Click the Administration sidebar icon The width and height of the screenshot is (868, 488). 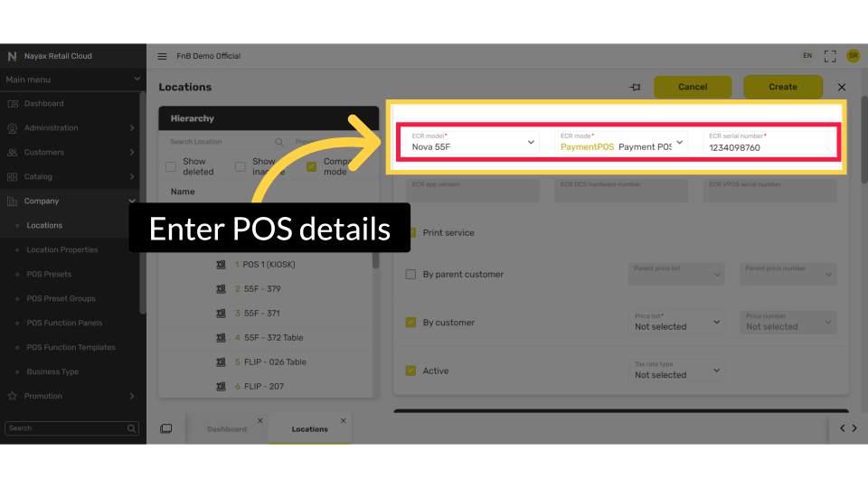pos(12,127)
